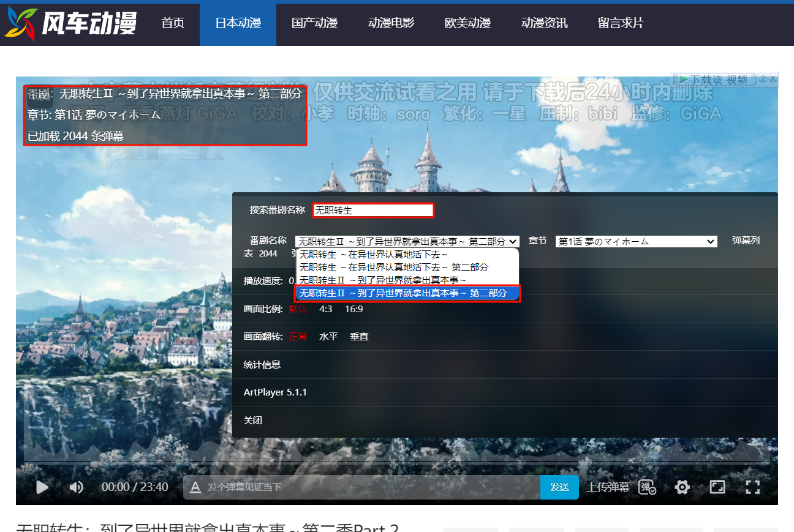Open the danmaku text style icon
The image size is (794, 532).
coord(195,487)
